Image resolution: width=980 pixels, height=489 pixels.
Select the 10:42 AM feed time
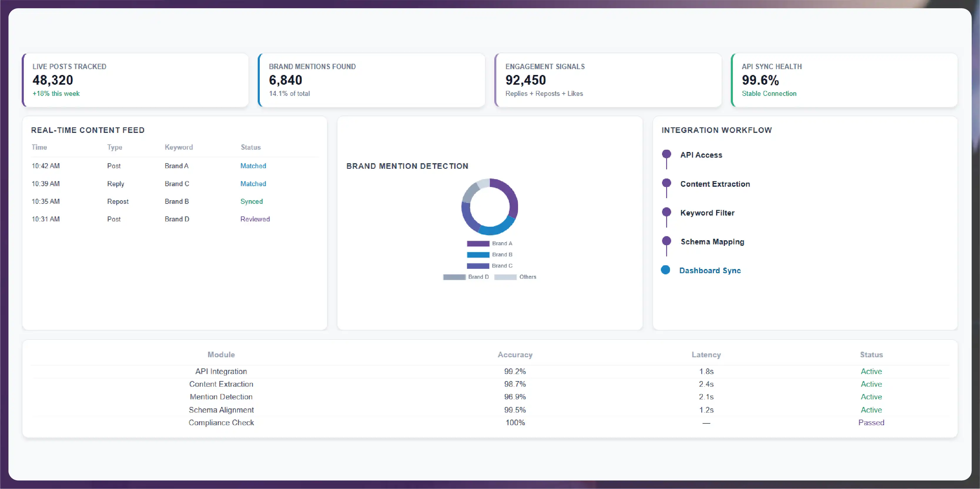(46, 166)
